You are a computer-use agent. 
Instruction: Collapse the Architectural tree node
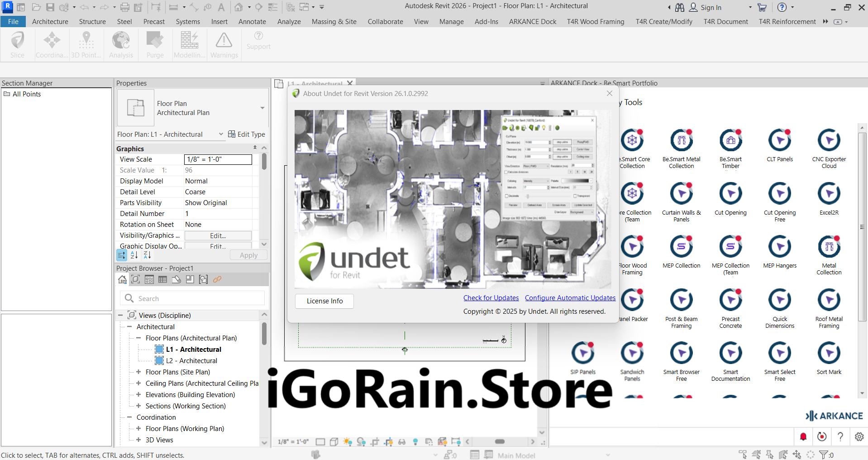coord(129,326)
